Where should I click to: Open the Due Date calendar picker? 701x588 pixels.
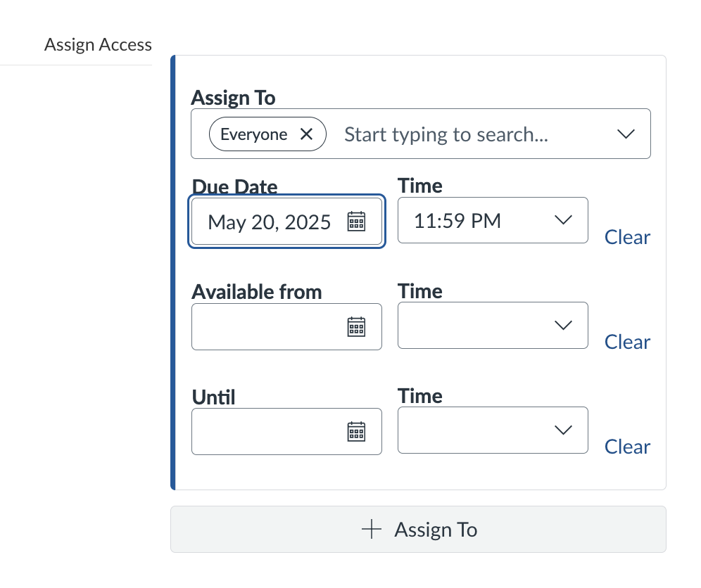(357, 222)
